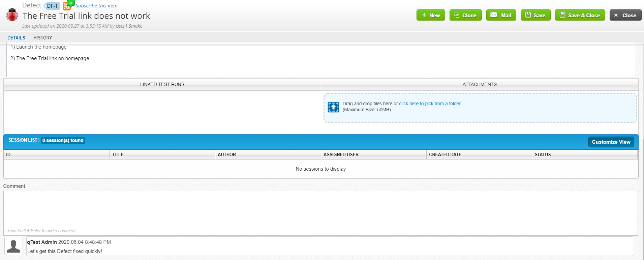This screenshot has width=644, height=260.
Task: Click here to pick from a folder
Action: point(430,104)
